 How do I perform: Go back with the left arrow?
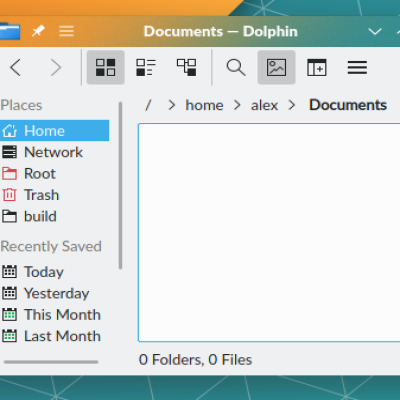pos(16,67)
